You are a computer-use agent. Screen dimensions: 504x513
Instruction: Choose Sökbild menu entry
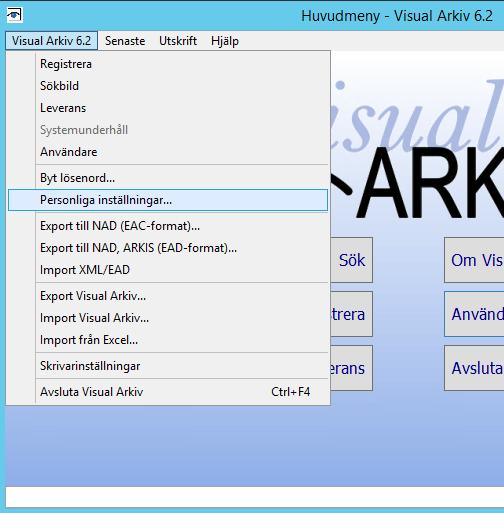pyautogui.click(x=168, y=86)
